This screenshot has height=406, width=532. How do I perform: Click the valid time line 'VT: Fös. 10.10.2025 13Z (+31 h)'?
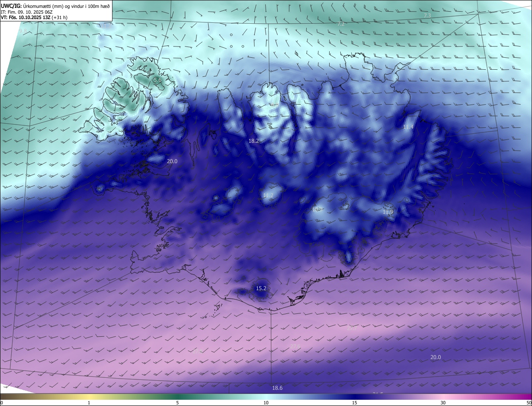click(x=34, y=17)
